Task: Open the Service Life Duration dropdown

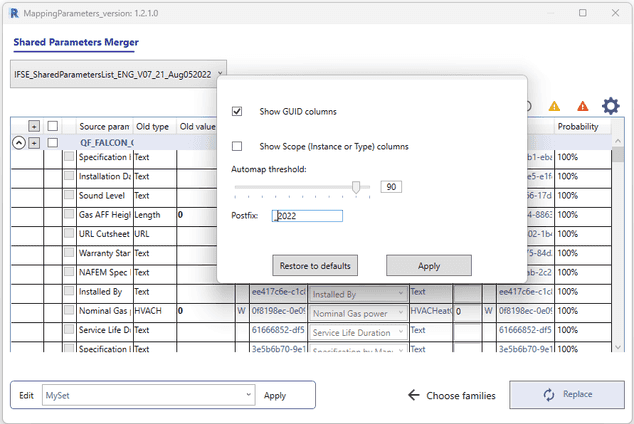Action: pyautogui.click(x=358, y=333)
